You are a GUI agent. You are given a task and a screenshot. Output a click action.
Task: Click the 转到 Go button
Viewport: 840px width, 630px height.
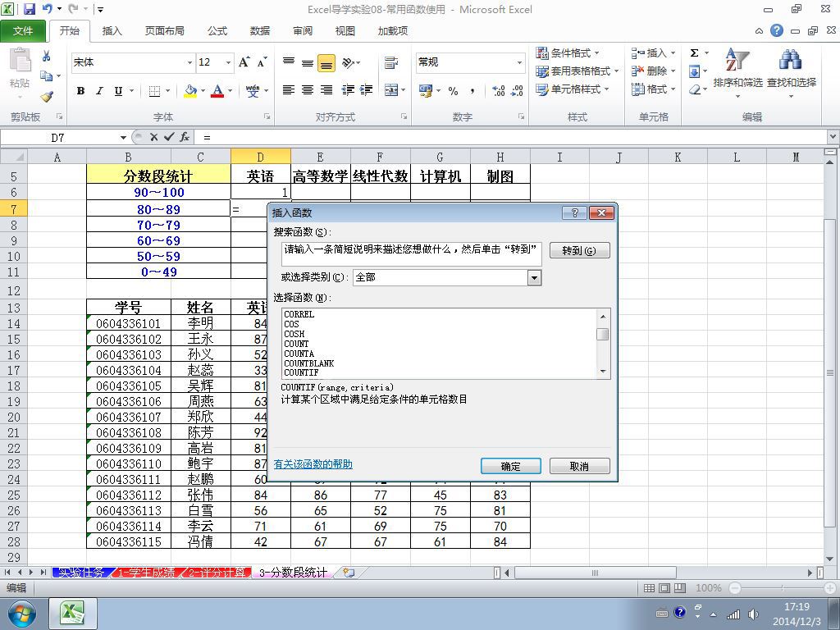[x=579, y=250]
